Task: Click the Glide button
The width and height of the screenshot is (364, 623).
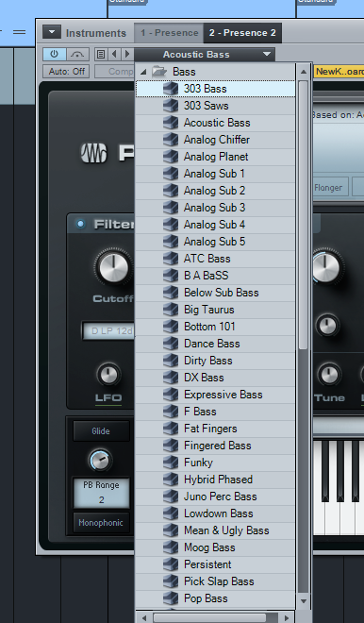Action: [x=101, y=431]
